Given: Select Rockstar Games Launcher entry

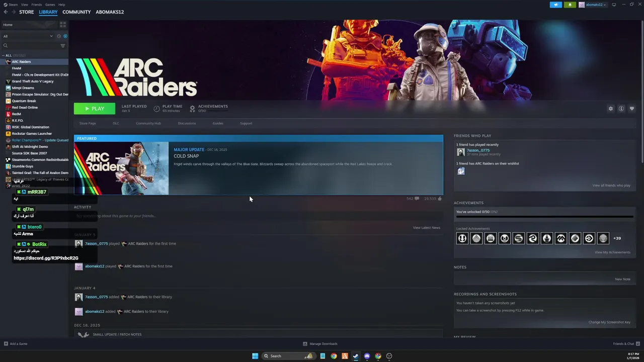Looking at the screenshot, I should [x=32, y=134].
